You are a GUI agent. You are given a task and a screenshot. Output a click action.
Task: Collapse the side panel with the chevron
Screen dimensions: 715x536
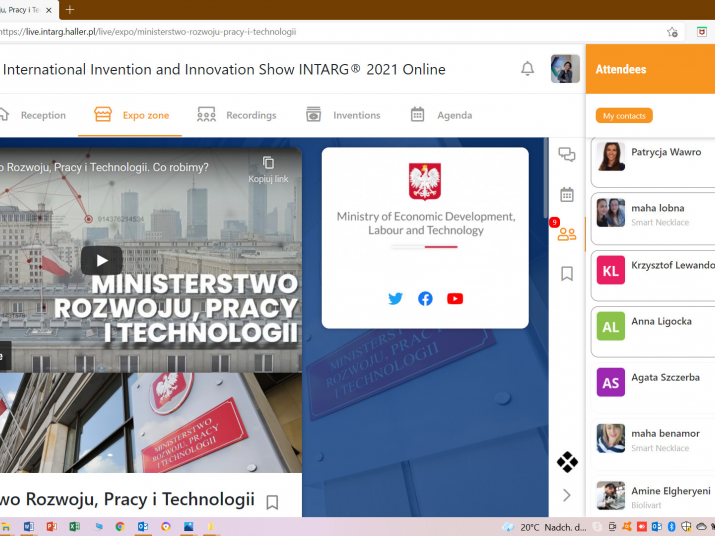[567, 495]
